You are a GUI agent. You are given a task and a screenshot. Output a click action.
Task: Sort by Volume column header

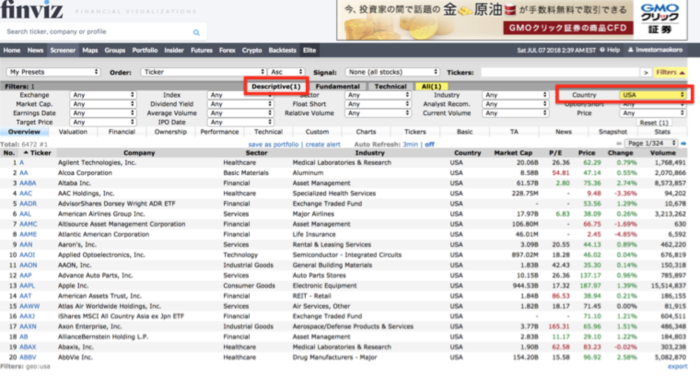click(662, 153)
